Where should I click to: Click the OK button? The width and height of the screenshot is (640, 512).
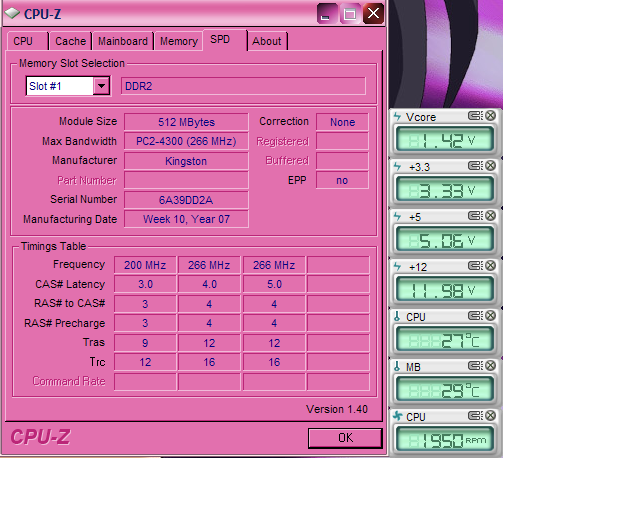click(345, 438)
